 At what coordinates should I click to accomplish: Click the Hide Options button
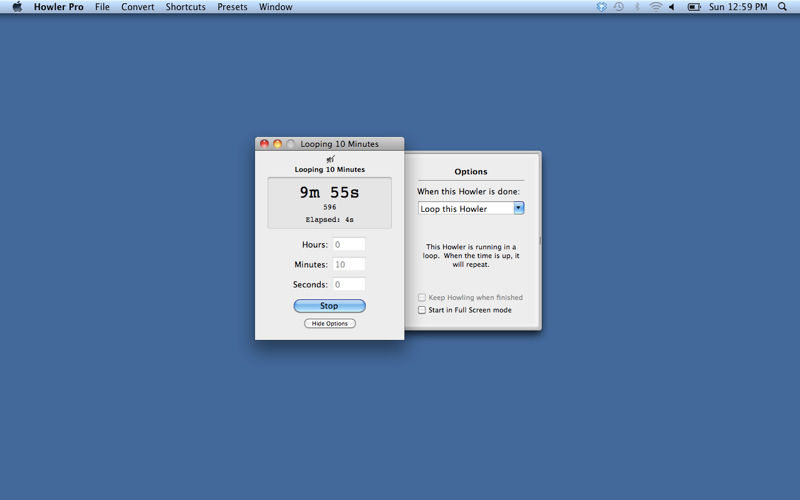point(330,323)
